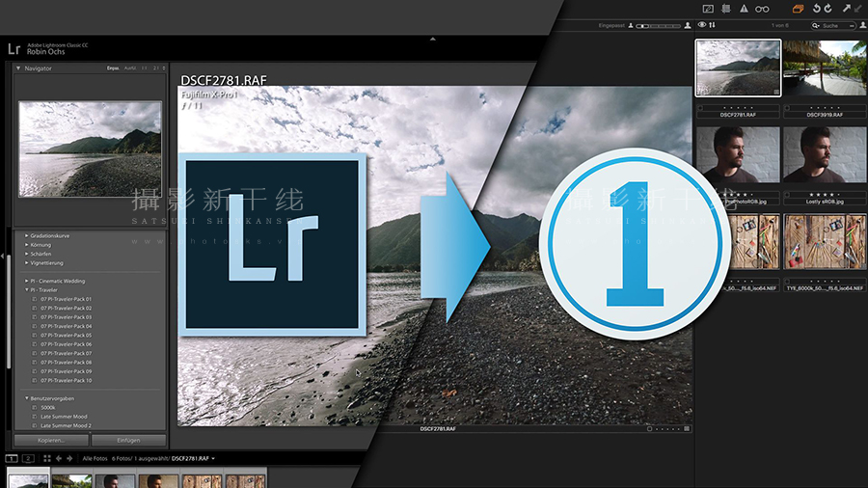
Task: Click the color tag circle under DSCF2781.RAF thumbnail
Action: pyautogui.click(x=701, y=108)
